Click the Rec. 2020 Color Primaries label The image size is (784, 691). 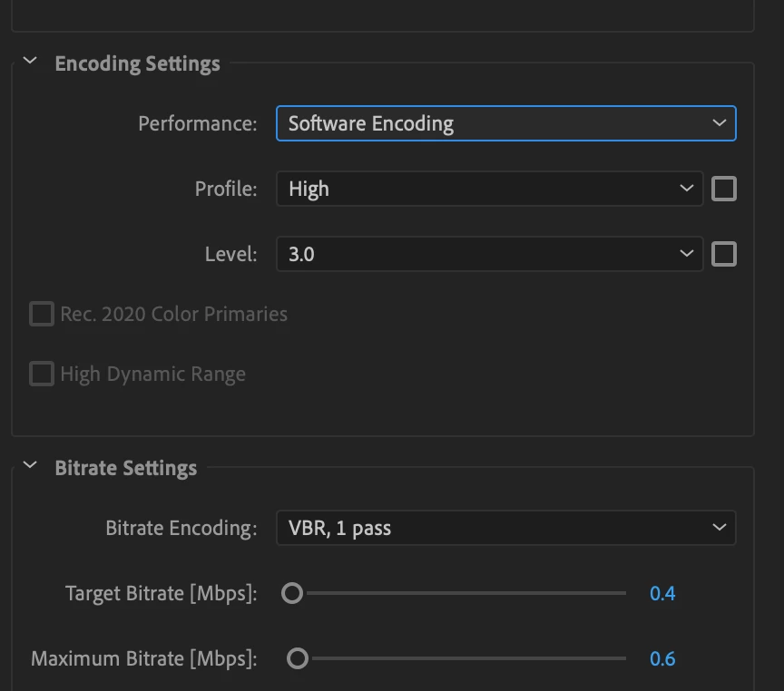point(173,314)
